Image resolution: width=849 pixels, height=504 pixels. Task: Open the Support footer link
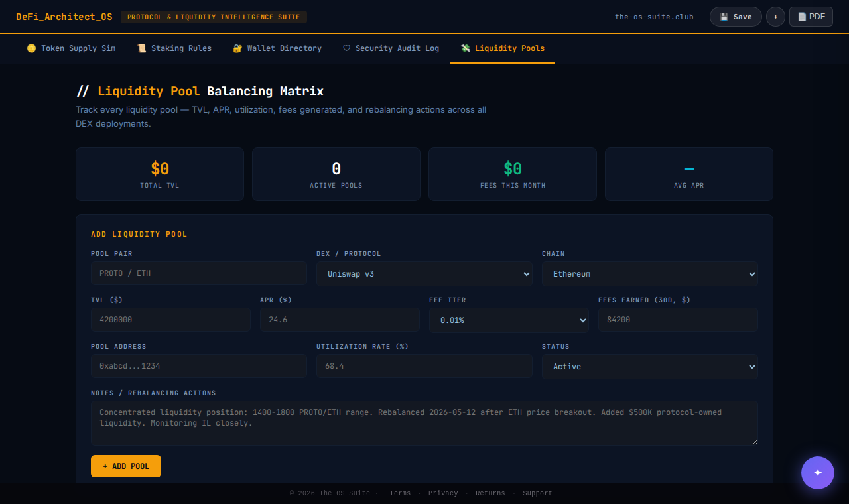tap(537, 493)
